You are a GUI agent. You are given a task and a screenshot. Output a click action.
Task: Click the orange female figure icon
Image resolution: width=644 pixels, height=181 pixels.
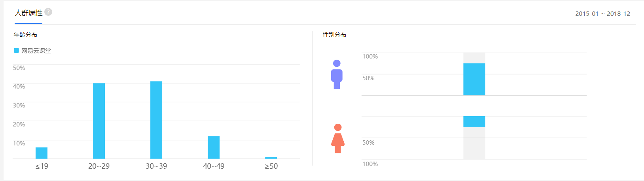pyautogui.click(x=338, y=138)
